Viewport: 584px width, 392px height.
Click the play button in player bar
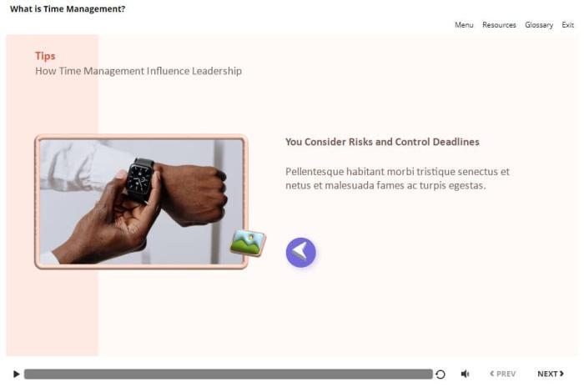[x=16, y=374]
